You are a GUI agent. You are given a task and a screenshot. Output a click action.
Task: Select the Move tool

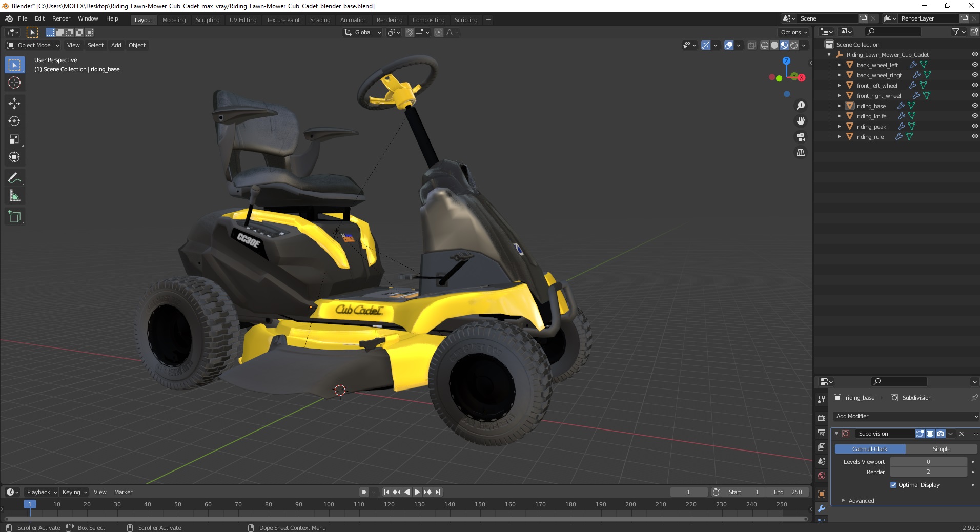click(14, 104)
